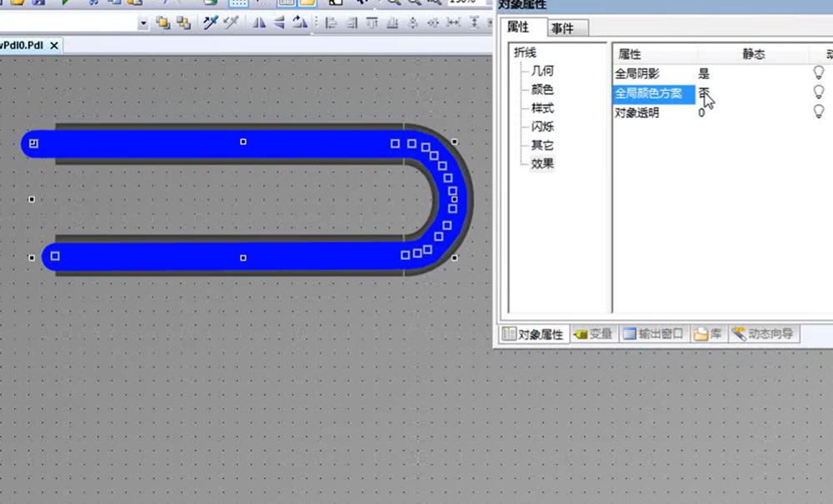833x504 pixels.
Task: Open the 变量 tab at panel bottom
Action: click(594, 335)
